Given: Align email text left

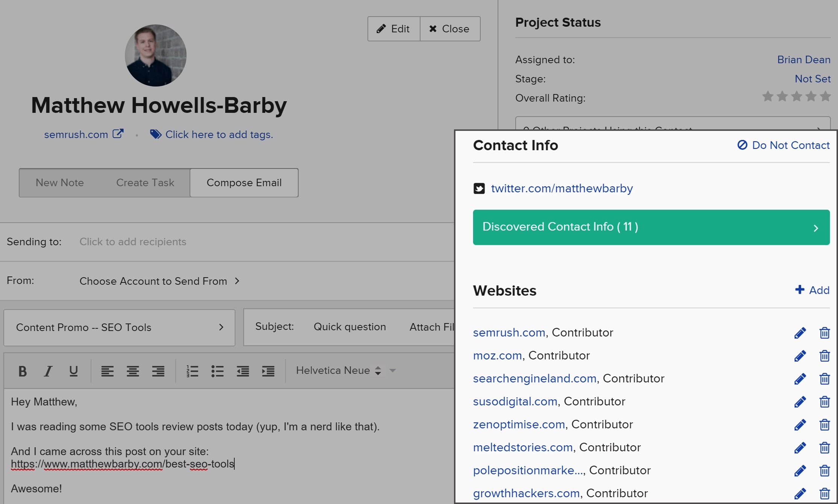Looking at the screenshot, I should pyautogui.click(x=107, y=371).
